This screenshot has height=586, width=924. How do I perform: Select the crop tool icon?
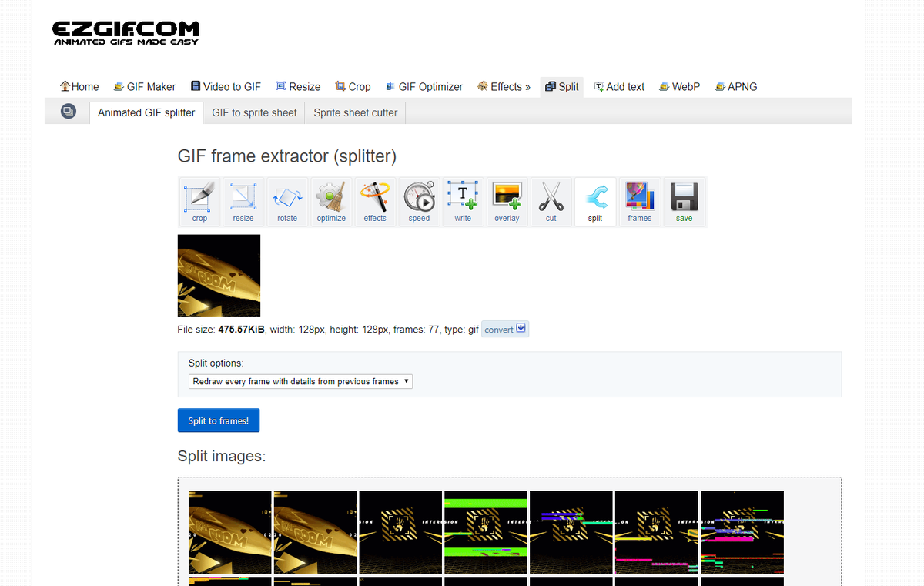pos(199,202)
